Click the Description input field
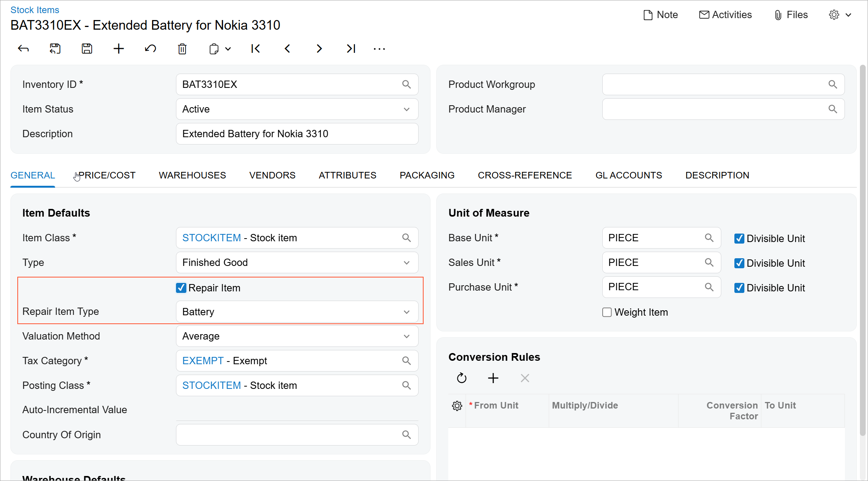Screen dimensions: 868x481 297,134
